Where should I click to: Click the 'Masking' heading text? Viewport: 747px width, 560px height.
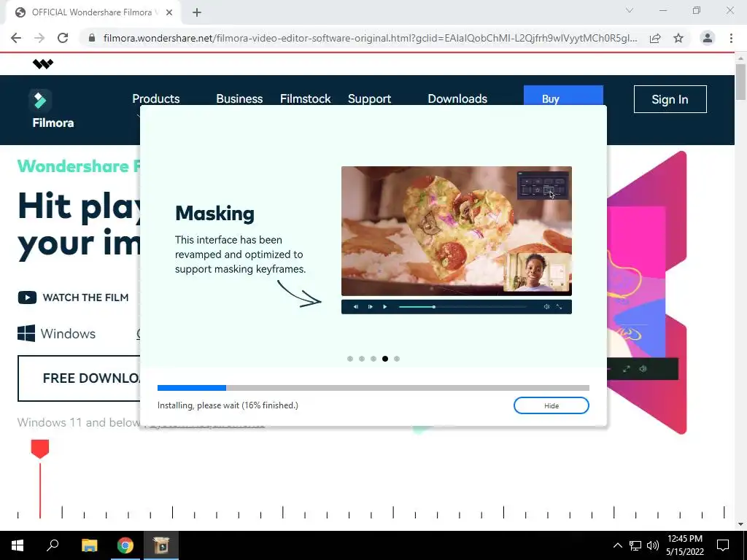(215, 214)
